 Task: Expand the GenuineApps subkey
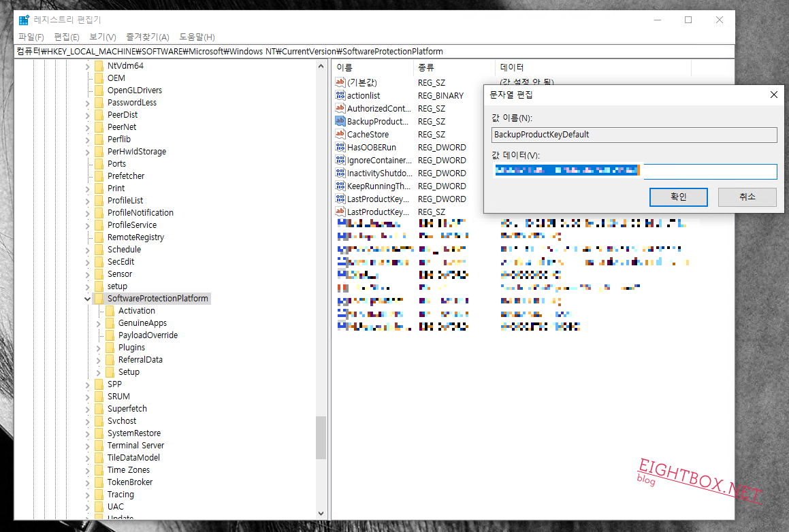coord(98,323)
